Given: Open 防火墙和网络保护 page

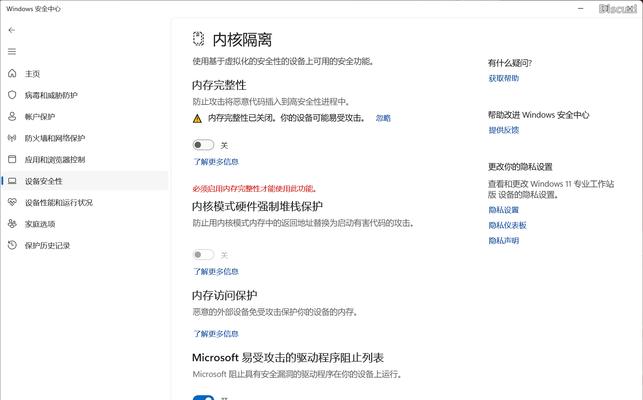Looking at the screenshot, I should [x=55, y=138].
